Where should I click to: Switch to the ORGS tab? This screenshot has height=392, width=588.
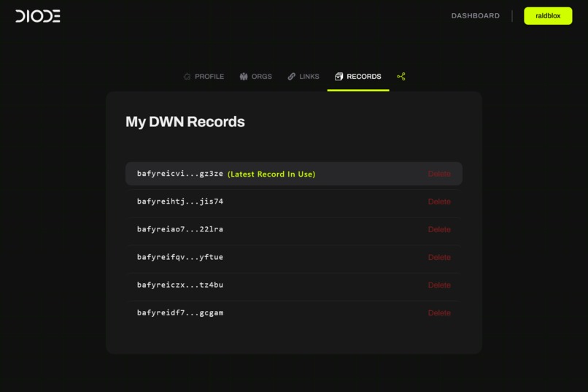(256, 77)
